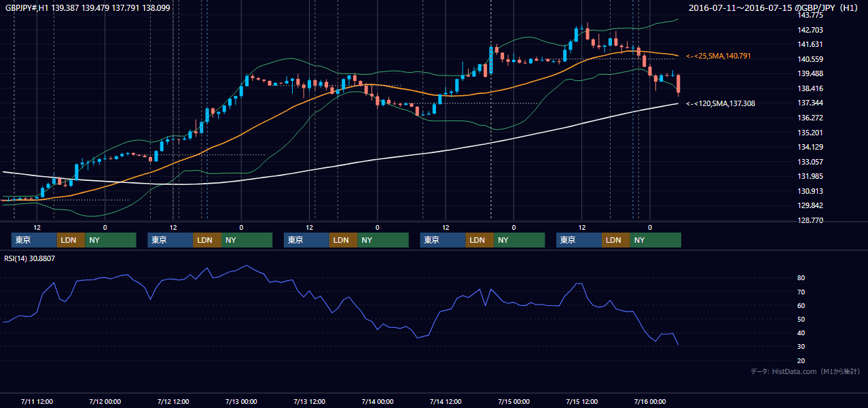This screenshot has width=868, height=408.
Task: Click price axis value 131.985
Action: [x=811, y=177]
